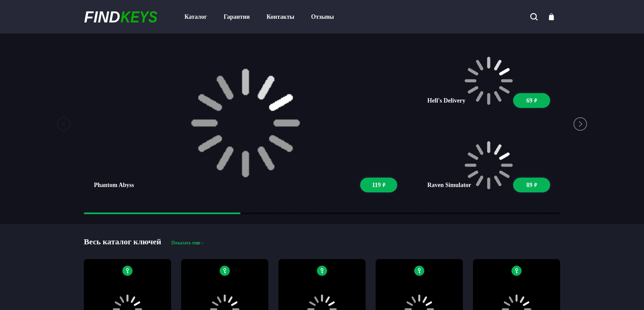This screenshot has height=310, width=644.
Task: Open the Показать еще link
Action: coord(187,243)
